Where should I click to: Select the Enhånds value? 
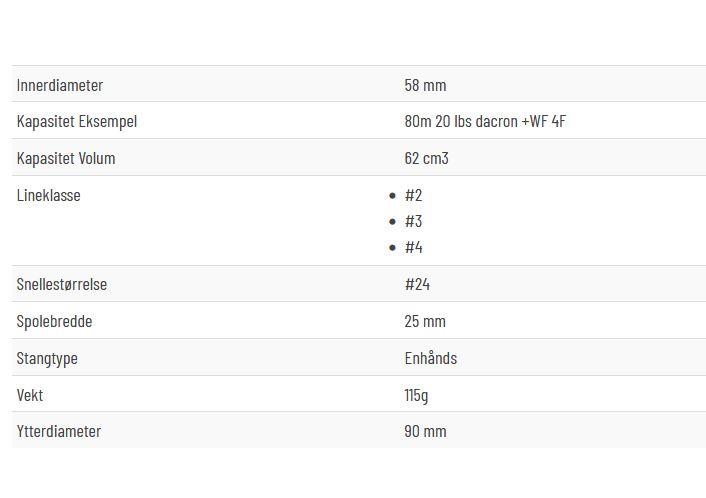pos(430,358)
